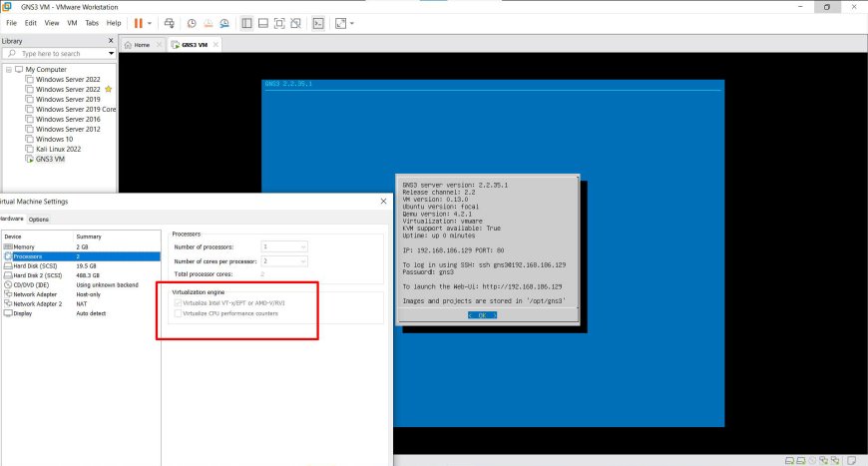Open the console view icon
Image resolution: width=868 pixels, height=466 pixels.
[318, 23]
